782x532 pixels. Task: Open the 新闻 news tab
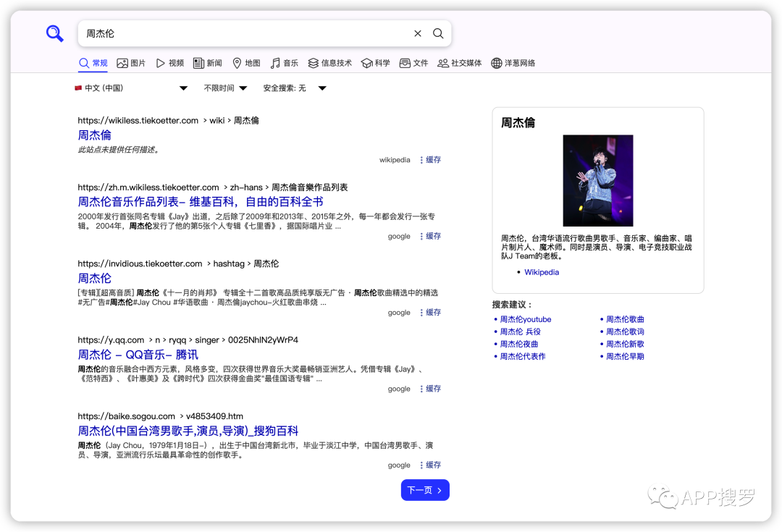[x=208, y=63]
